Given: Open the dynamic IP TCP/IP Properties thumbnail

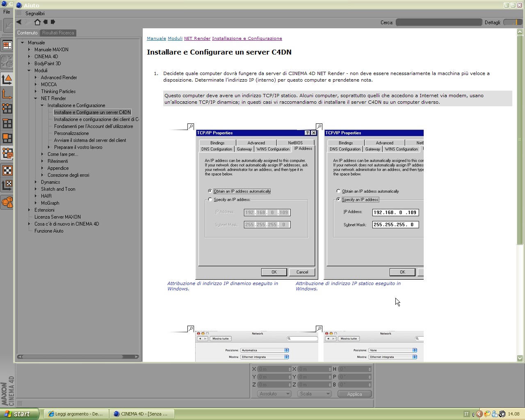Looking at the screenshot, I should [x=257, y=204].
